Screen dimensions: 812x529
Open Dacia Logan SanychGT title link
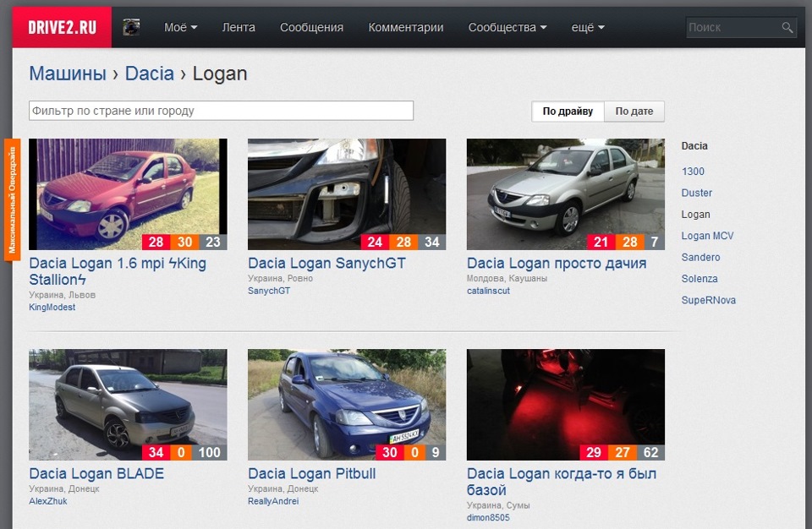[x=326, y=263]
